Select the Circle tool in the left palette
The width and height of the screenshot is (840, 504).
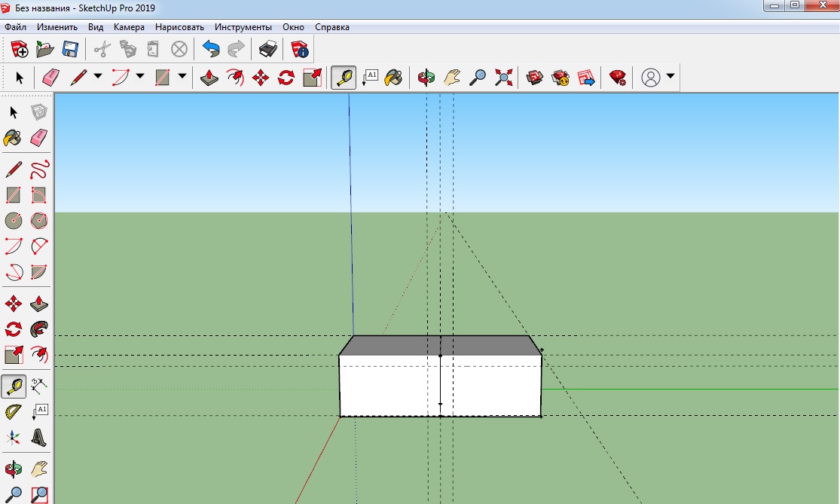click(14, 220)
